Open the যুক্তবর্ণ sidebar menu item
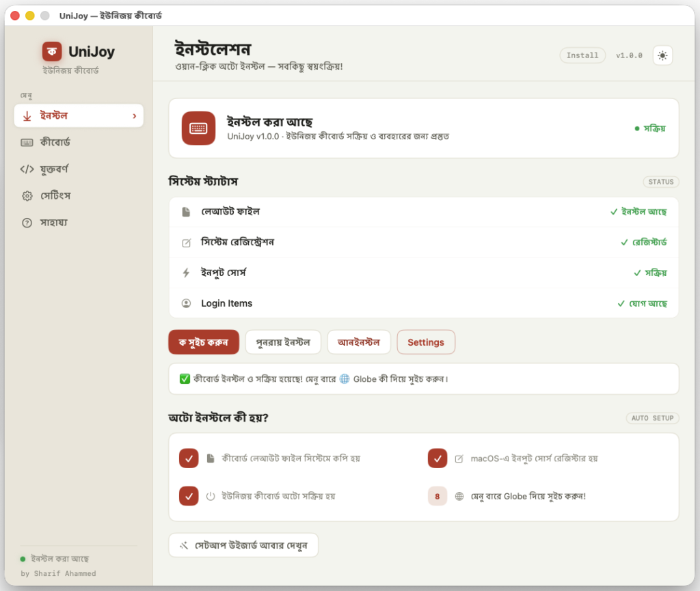Image resolution: width=700 pixels, height=591 pixels. pyautogui.click(x=79, y=169)
